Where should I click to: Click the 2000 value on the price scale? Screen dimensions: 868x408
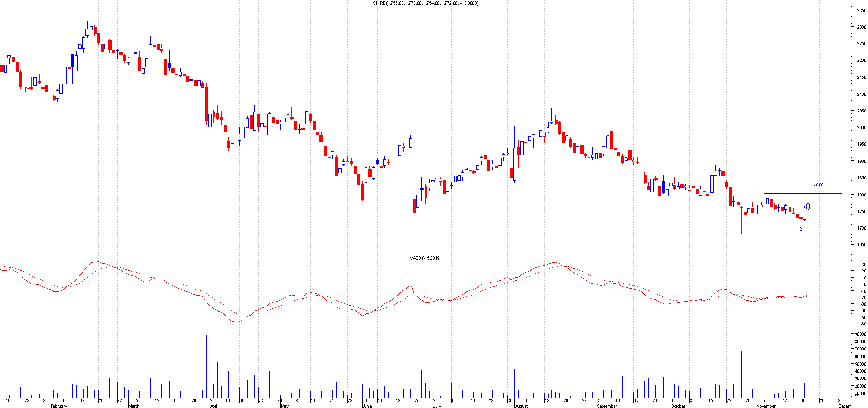click(x=861, y=128)
